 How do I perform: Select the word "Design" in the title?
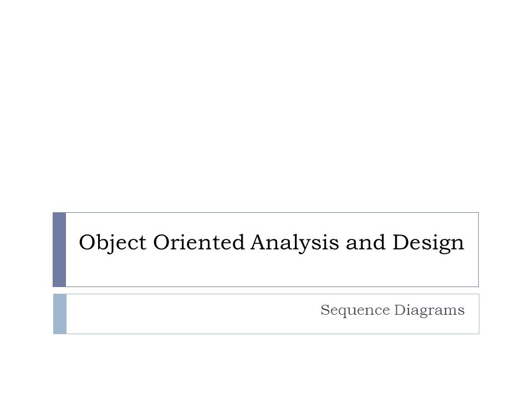coord(428,243)
